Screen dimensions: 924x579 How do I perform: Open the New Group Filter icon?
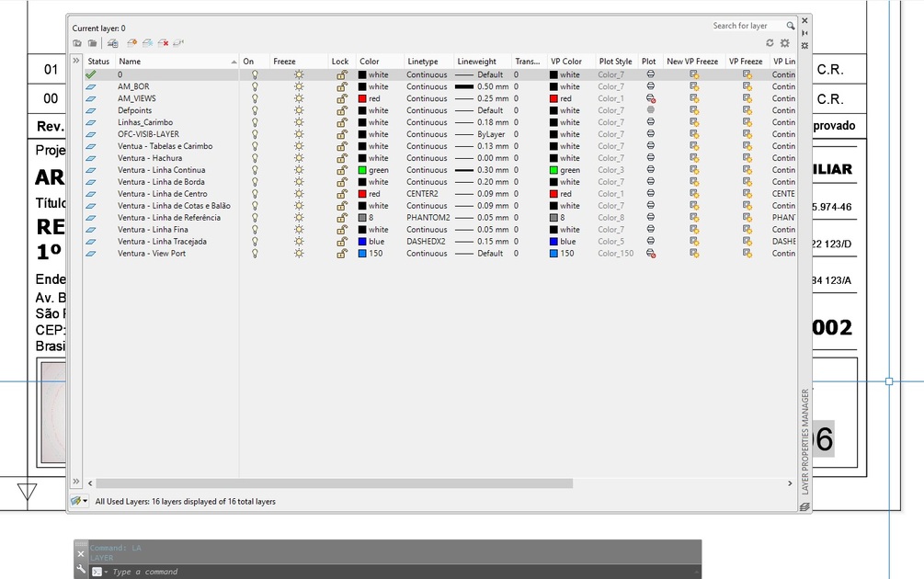click(93, 43)
